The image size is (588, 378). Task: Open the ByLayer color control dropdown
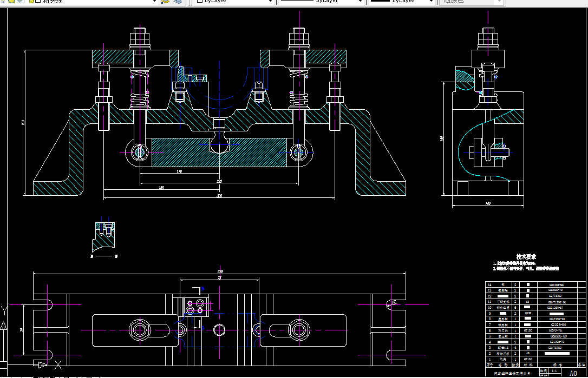270,2
